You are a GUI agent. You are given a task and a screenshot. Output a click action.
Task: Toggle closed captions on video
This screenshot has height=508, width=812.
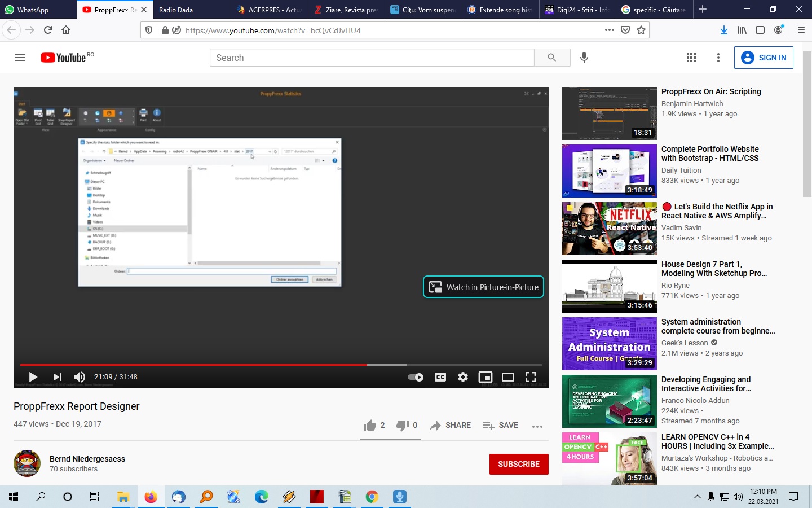(x=440, y=377)
